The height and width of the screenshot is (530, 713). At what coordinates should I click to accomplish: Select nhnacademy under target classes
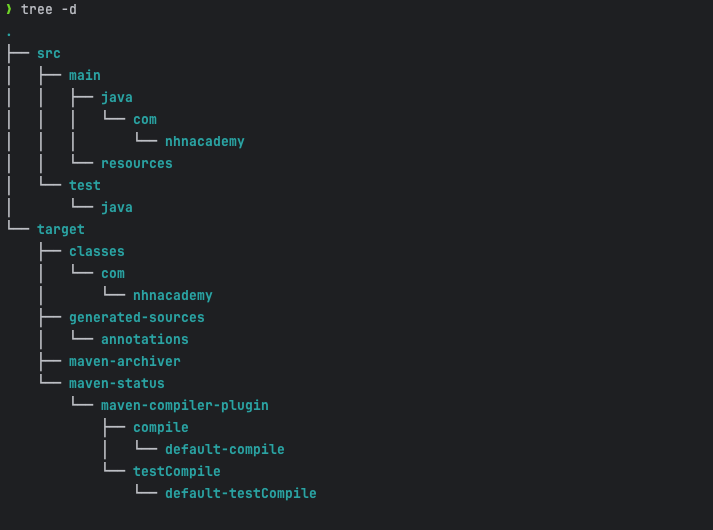pos(172,295)
